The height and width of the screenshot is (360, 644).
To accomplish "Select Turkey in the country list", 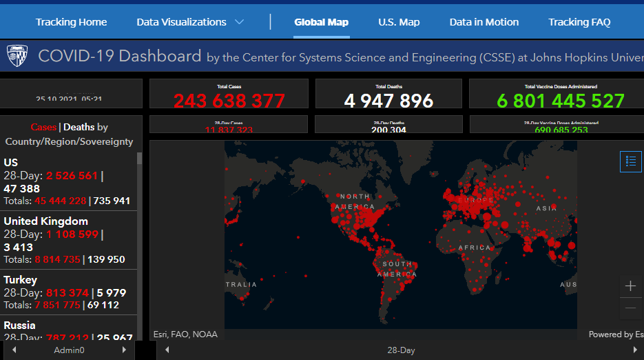I will [68, 292].
